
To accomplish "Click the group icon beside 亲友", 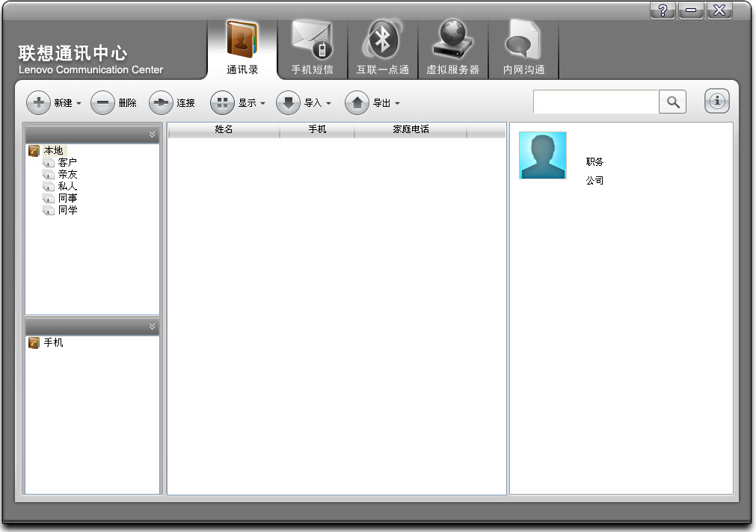I will coord(48,174).
